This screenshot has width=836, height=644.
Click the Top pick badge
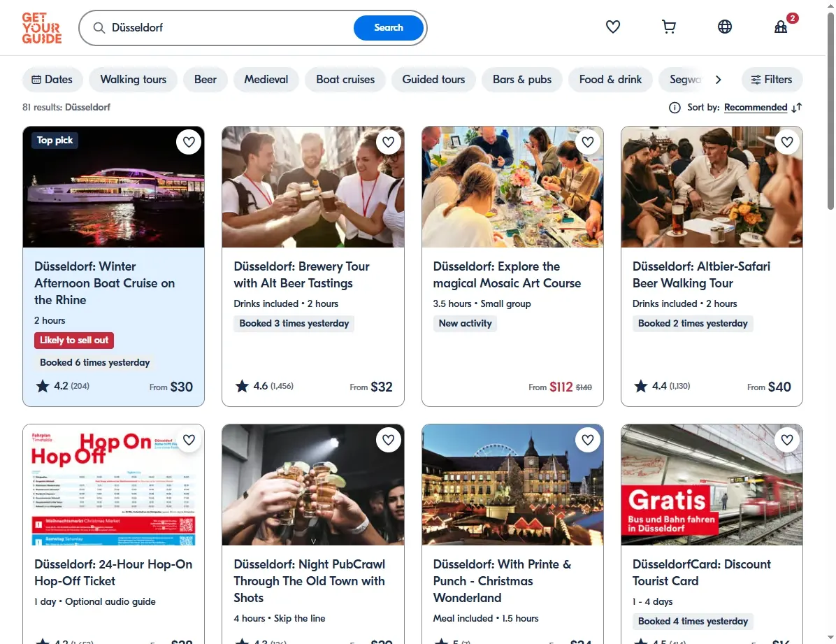[x=55, y=141]
